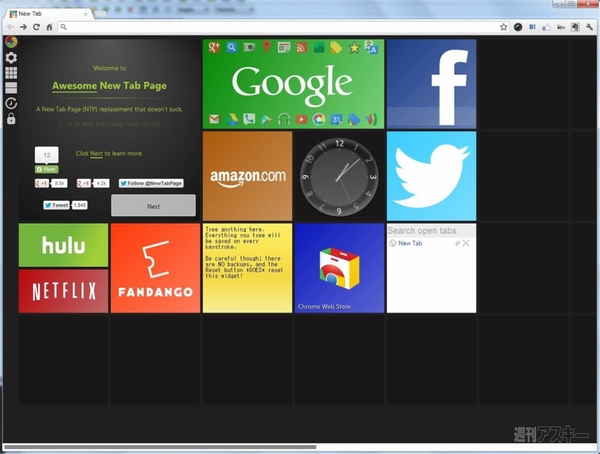Image resolution: width=600 pixels, height=454 pixels.
Task: Click the browser forward arrow
Action: click(23, 27)
